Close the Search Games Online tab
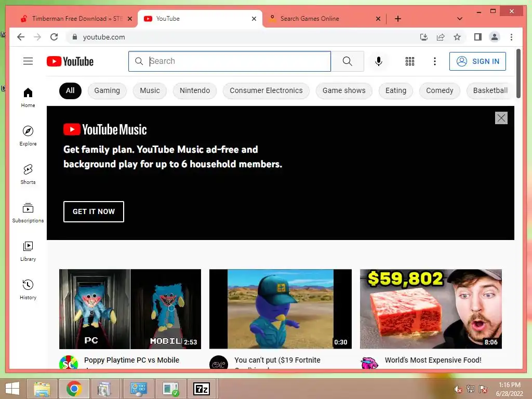Viewport: 532px width, 399px height. click(378, 19)
